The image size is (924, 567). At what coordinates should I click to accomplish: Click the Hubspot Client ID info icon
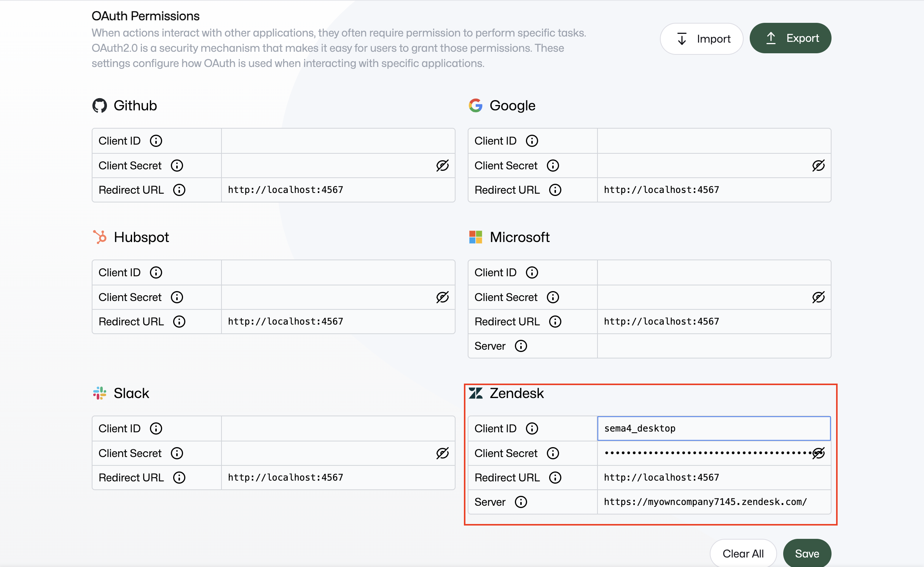point(156,272)
